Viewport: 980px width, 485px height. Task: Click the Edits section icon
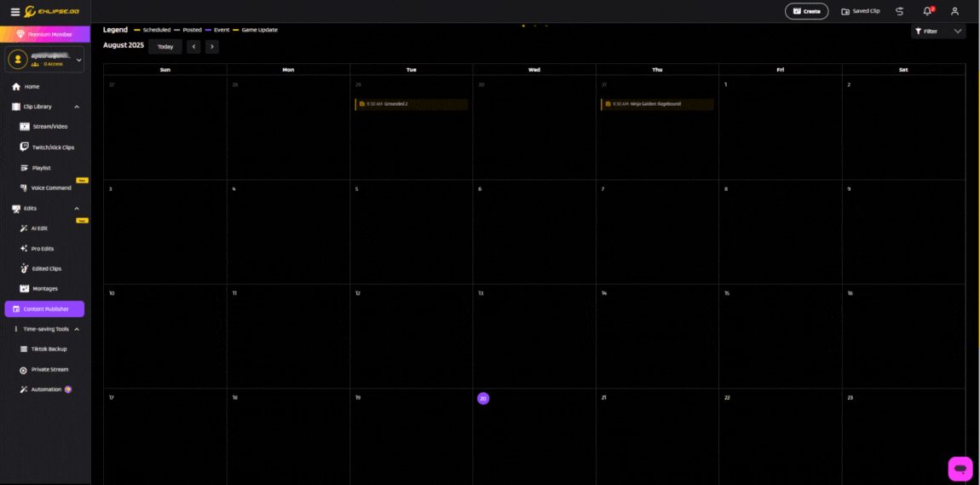click(16, 208)
